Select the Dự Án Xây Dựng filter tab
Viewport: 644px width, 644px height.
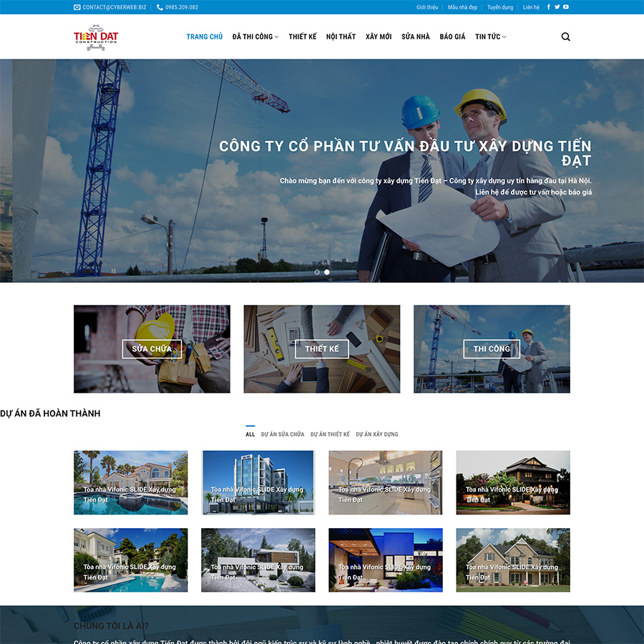[377, 434]
